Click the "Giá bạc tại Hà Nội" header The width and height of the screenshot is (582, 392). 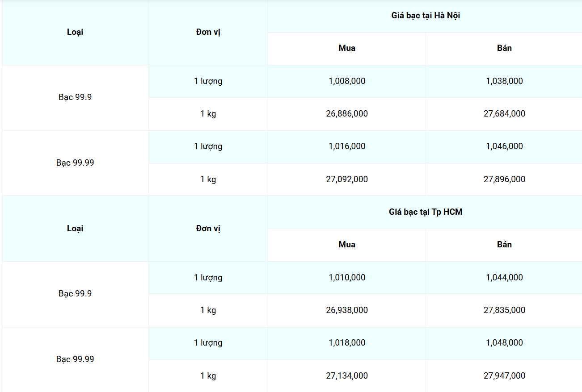[426, 16]
